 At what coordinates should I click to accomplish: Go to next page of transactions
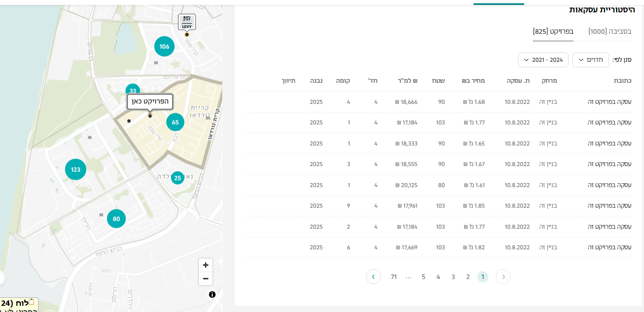[373, 277]
